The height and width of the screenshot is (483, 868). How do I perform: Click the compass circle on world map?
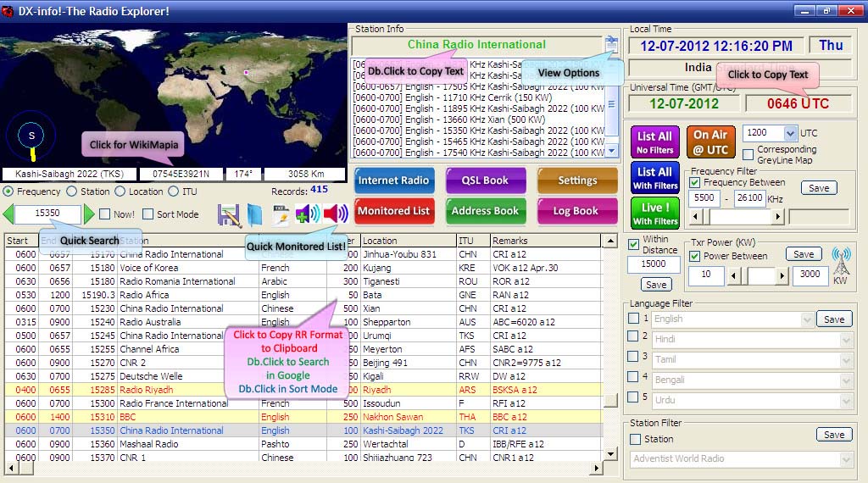[31, 136]
